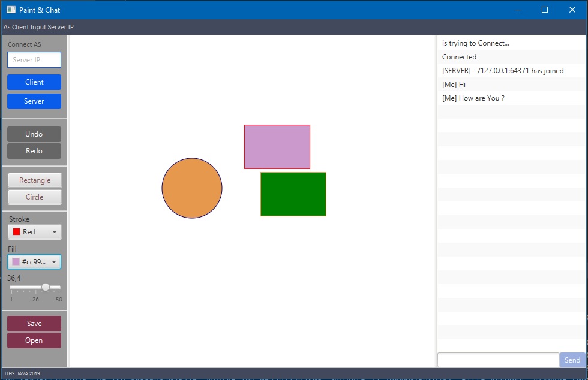The height and width of the screenshot is (380, 588).
Task: Click the Server IP input field
Action: [x=34, y=59]
